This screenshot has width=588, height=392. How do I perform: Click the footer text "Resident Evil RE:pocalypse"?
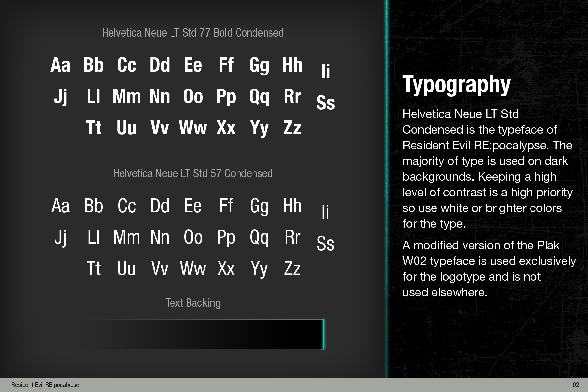click(45, 385)
